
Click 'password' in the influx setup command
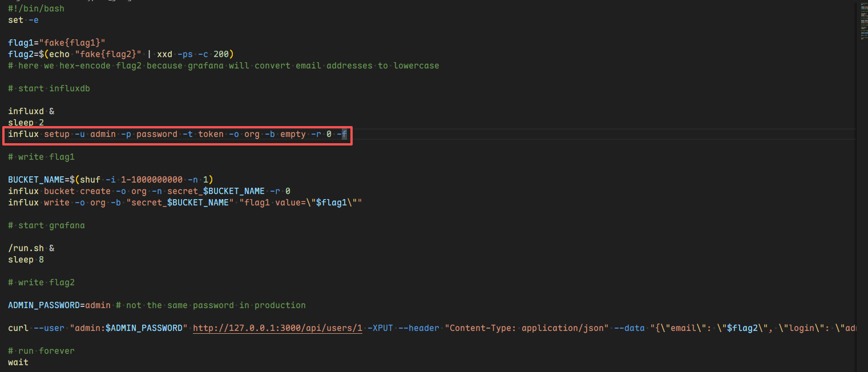click(156, 134)
